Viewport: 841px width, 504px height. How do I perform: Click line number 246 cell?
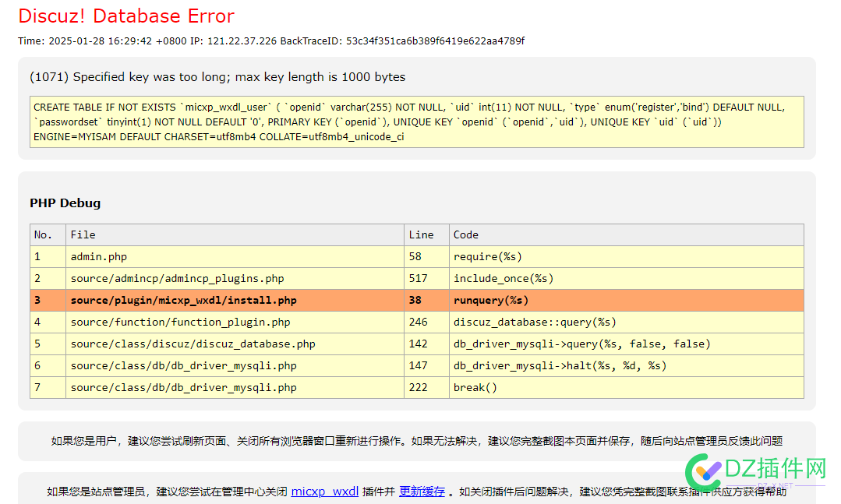[426, 322]
